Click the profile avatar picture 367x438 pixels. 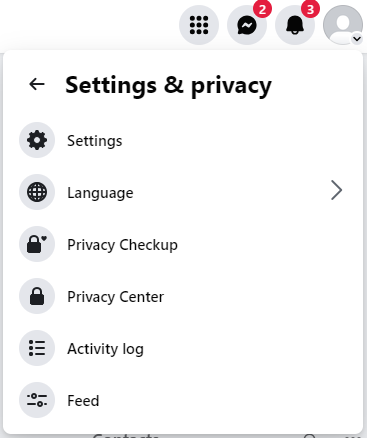343,25
